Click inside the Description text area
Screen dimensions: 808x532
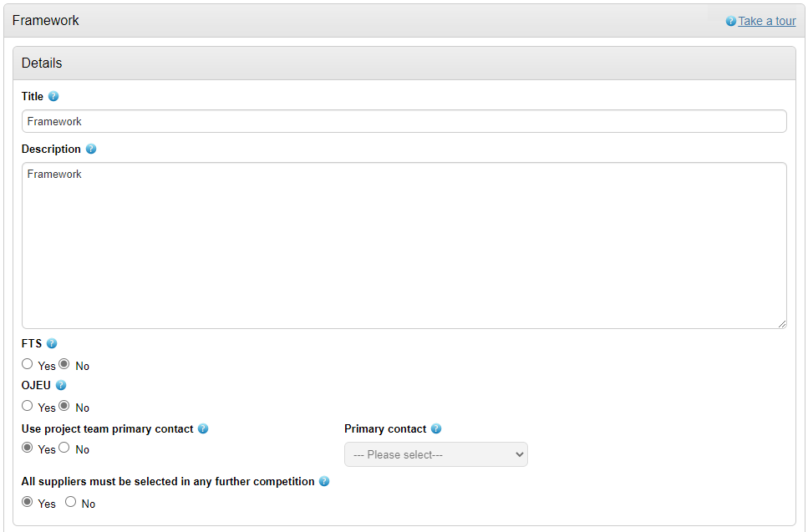pos(404,246)
